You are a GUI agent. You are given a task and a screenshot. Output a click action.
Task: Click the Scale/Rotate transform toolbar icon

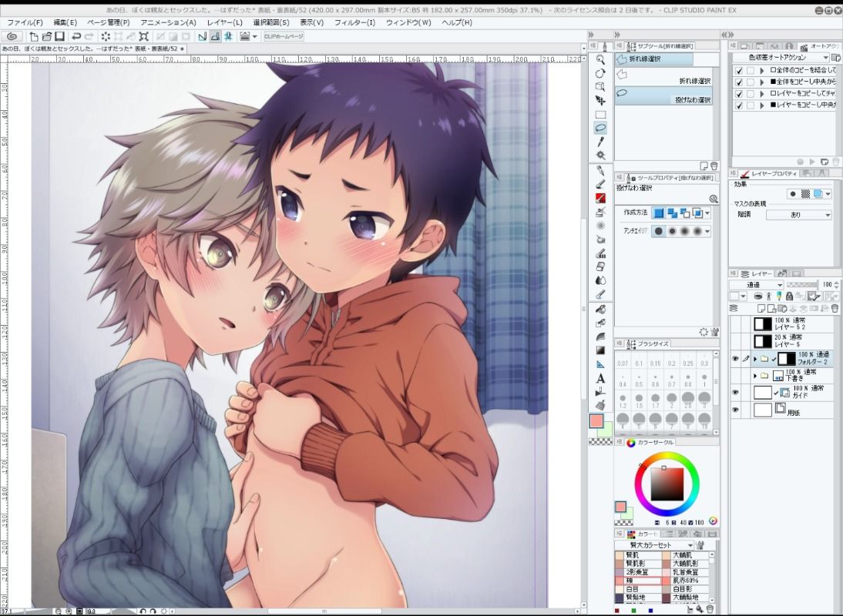(x=143, y=36)
